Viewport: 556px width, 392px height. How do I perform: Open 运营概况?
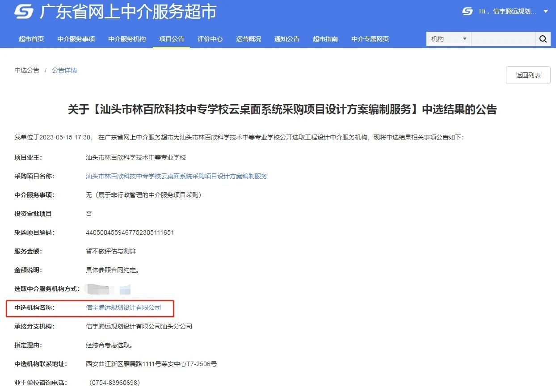pos(248,39)
